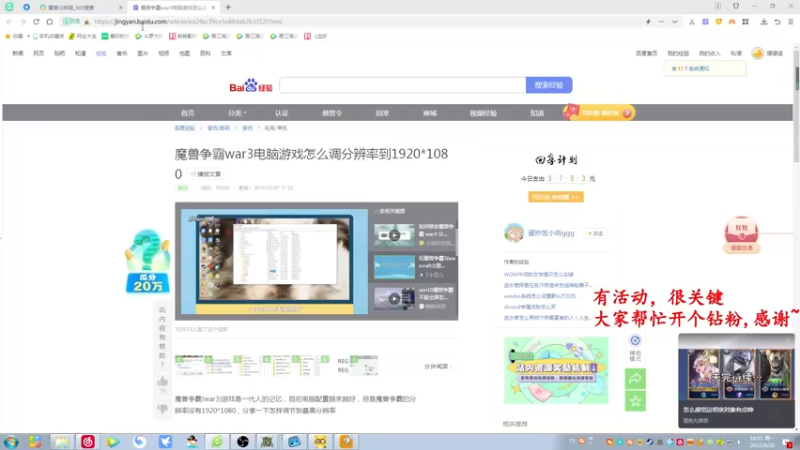Select the 魔兽争霸war3 article tab
Screen dimensions: 800x450
click(x=171, y=8)
